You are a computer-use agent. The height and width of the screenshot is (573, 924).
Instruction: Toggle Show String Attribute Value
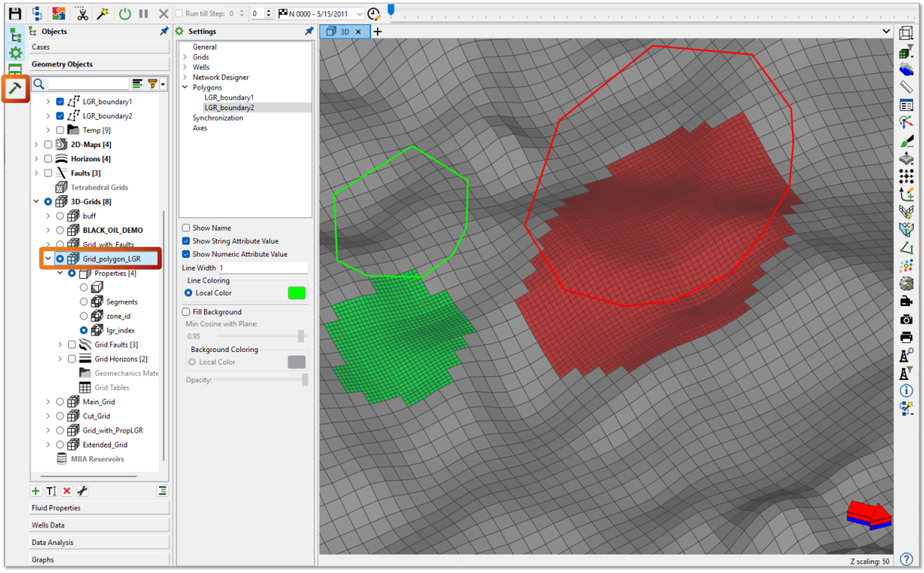(186, 241)
